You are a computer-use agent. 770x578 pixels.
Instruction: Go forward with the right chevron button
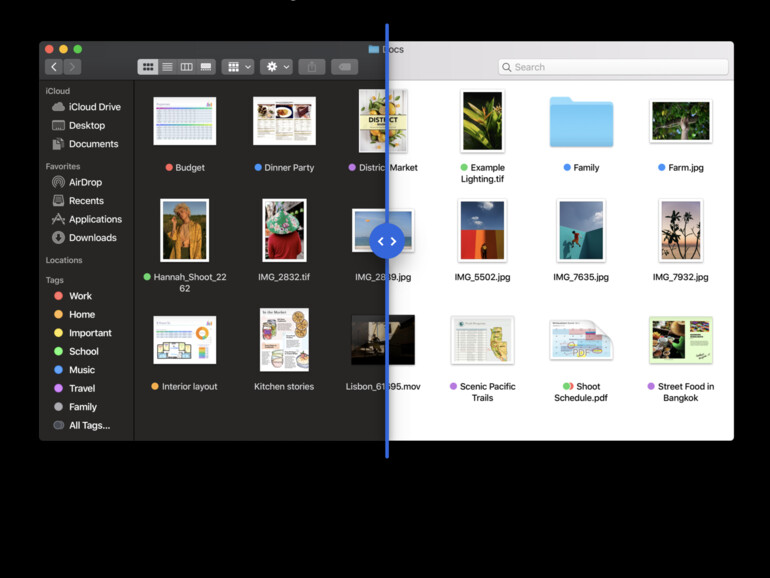pyautogui.click(x=72, y=67)
